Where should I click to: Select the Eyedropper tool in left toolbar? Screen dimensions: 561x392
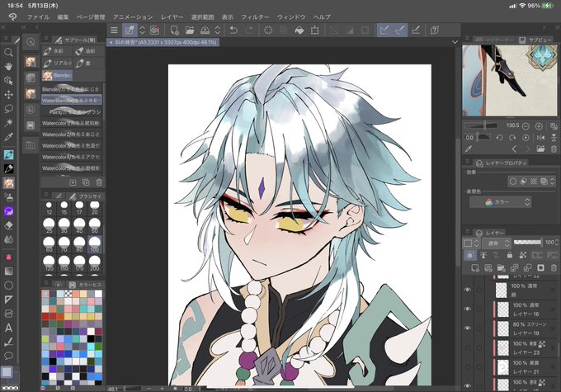8,137
